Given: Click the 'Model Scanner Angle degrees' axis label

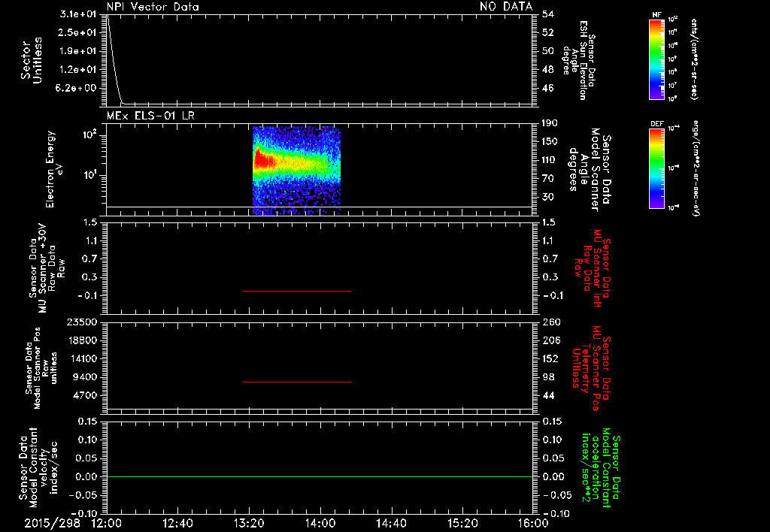Looking at the screenshot, I should pyautogui.click(x=590, y=170).
